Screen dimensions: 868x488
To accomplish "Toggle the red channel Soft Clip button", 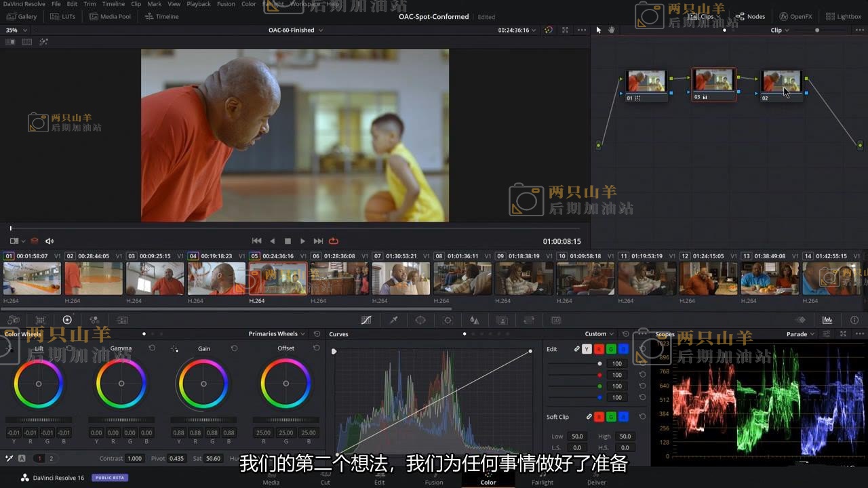I will (x=599, y=417).
